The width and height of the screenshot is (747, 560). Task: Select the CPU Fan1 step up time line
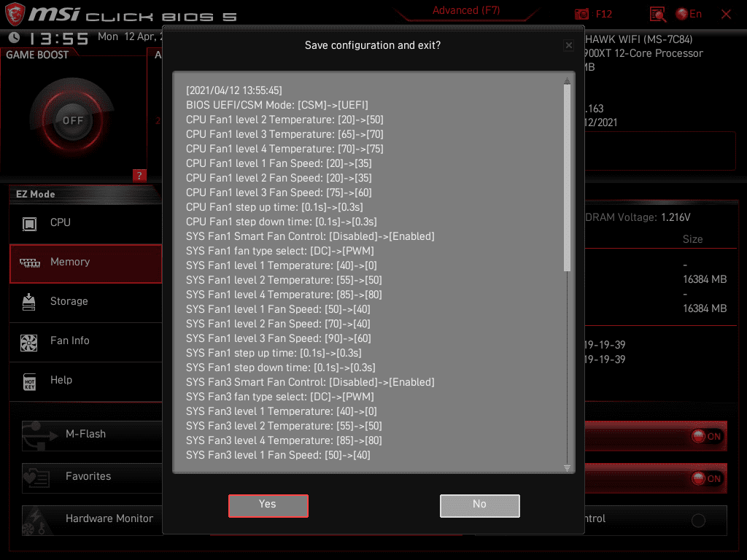point(274,207)
